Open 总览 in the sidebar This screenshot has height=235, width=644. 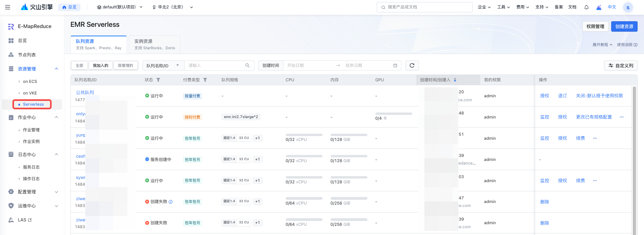coord(22,40)
